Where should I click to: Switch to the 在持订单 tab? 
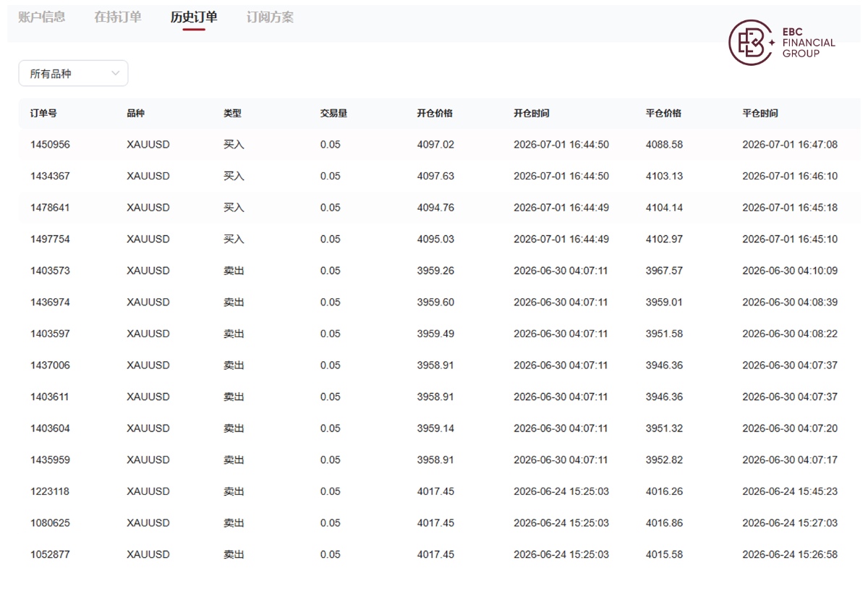coord(118,17)
